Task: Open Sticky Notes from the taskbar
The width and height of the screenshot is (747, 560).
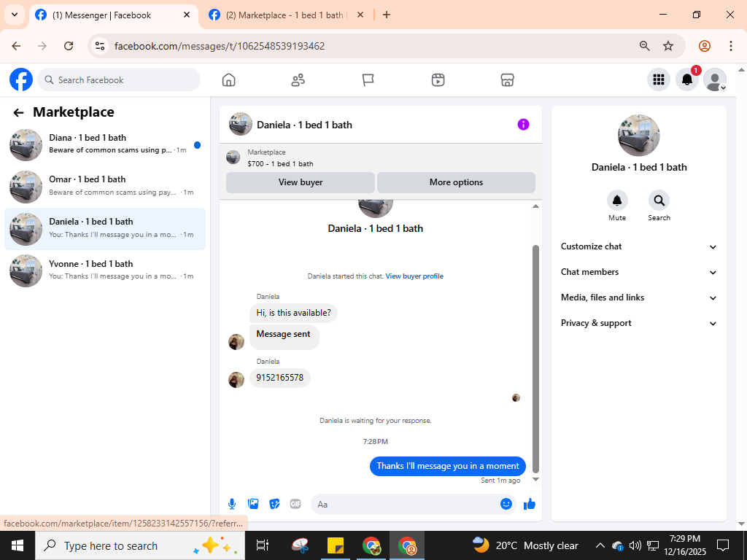Action: [336, 545]
